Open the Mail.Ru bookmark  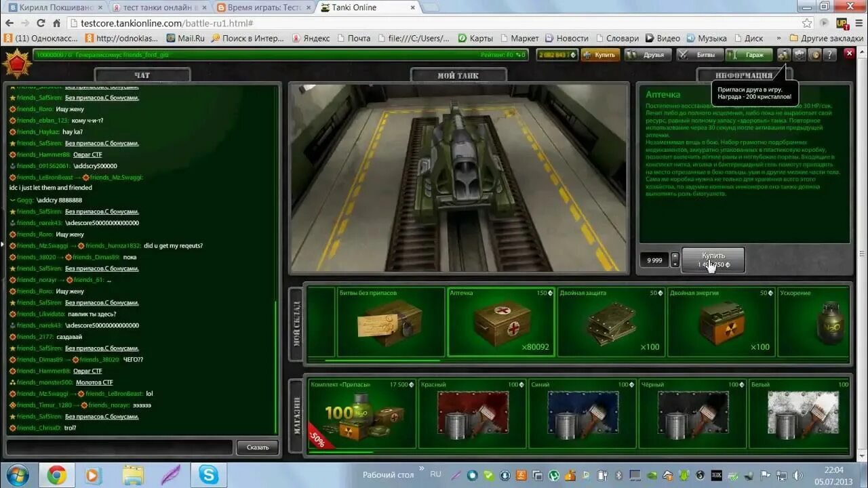point(185,39)
